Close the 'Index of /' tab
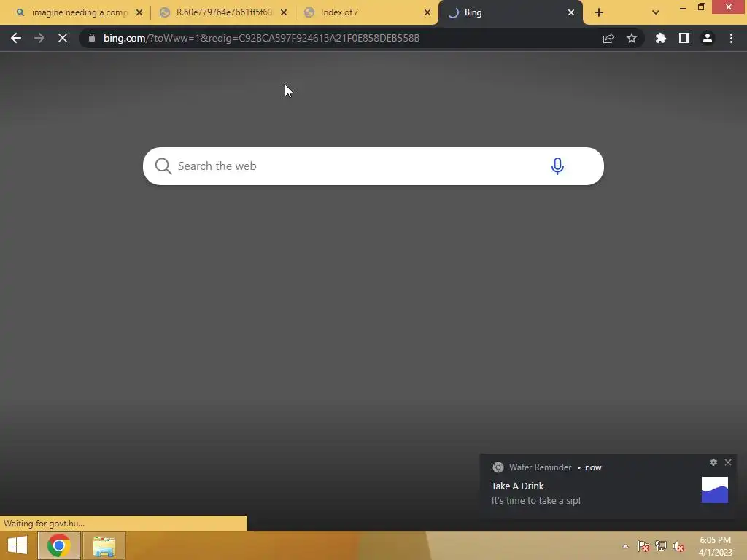Viewport: 747px width, 560px height. 427,12
